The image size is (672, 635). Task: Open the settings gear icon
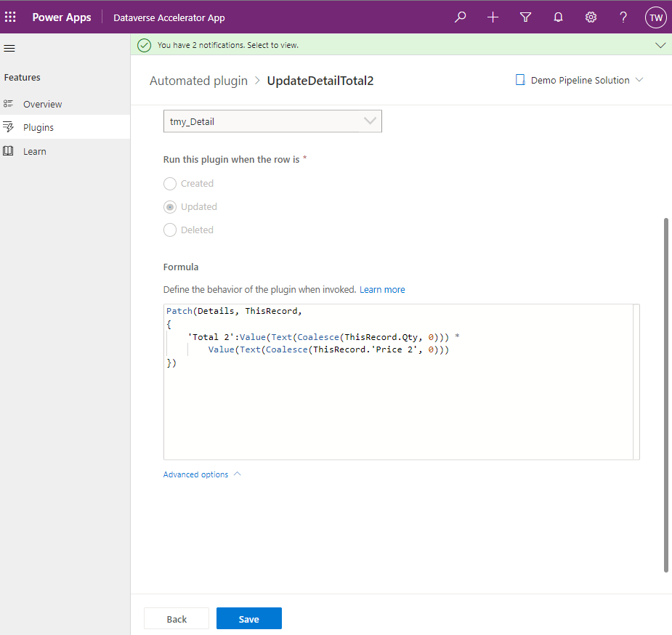tap(591, 17)
